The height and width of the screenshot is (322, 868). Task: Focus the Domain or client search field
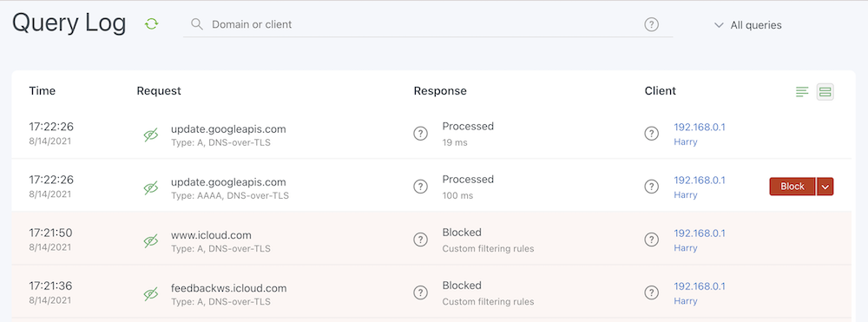[428, 24]
